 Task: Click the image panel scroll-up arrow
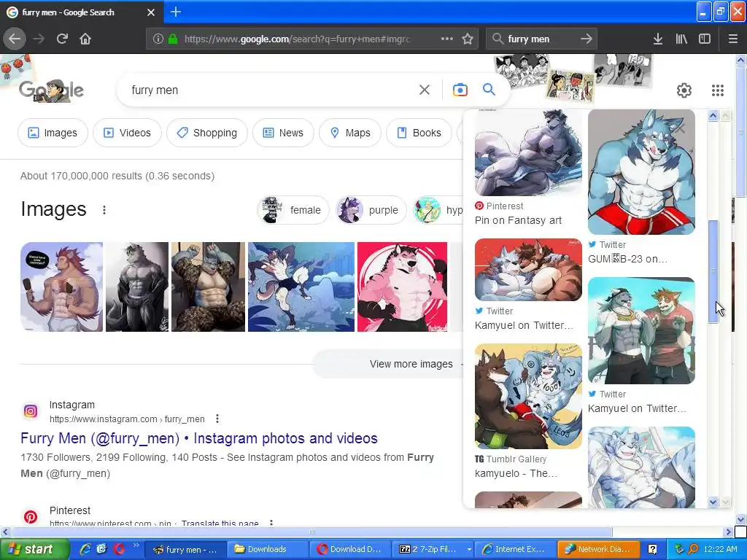(713, 116)
